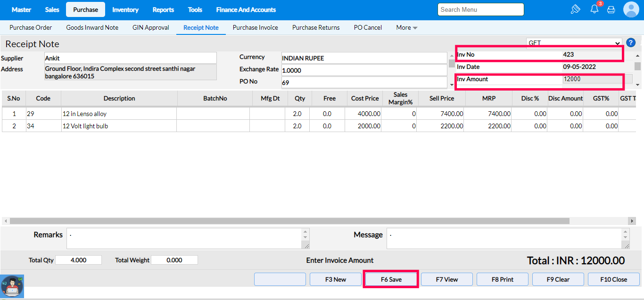Screen dimensions: 644x300
Task: Open the support chat assistant icon
Action: tap(12, 286)
